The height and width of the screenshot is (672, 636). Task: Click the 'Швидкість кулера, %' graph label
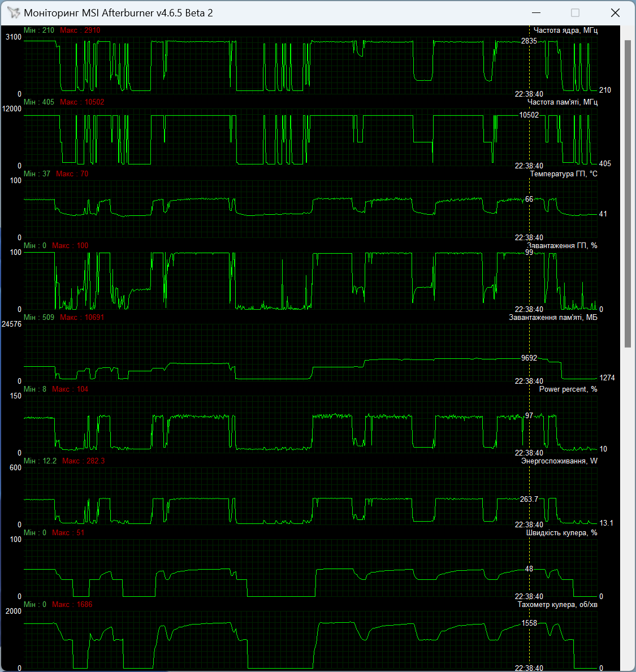561,533
